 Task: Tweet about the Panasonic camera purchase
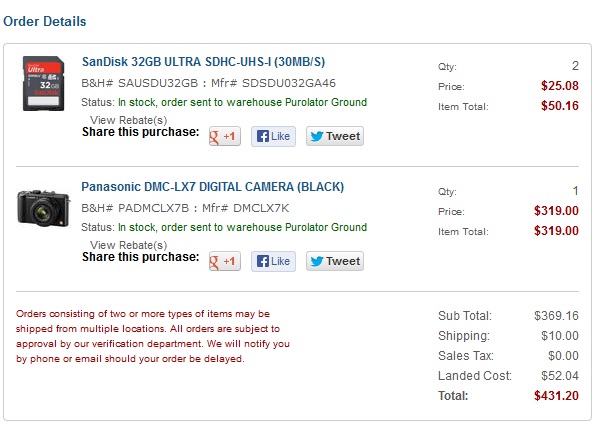[335, 261]
